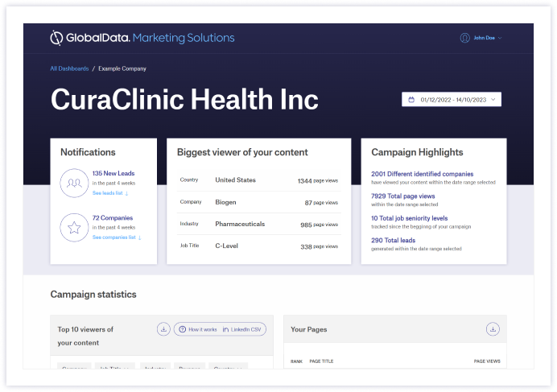This screenshot has height=392, width=557.
Task: Select the Example Company breadcrumb
Action: pos(122,68)
